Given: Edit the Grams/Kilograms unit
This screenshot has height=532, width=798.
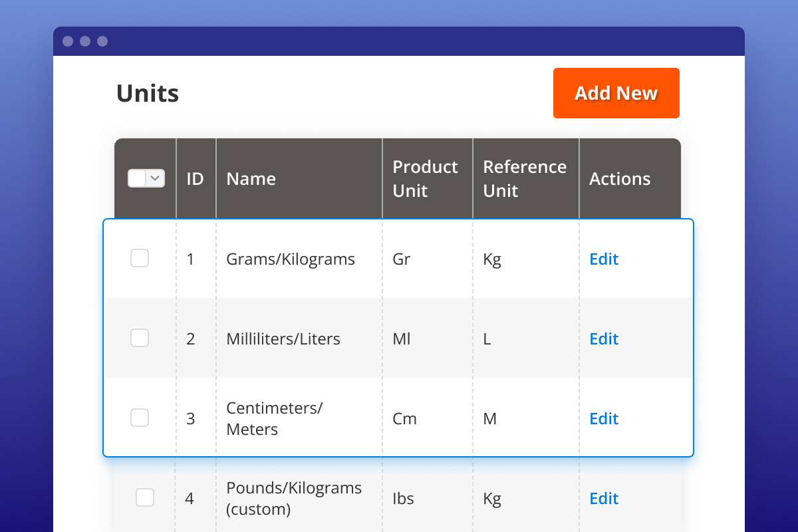Looking at the screenshot, I should click(x=604, y=259).
